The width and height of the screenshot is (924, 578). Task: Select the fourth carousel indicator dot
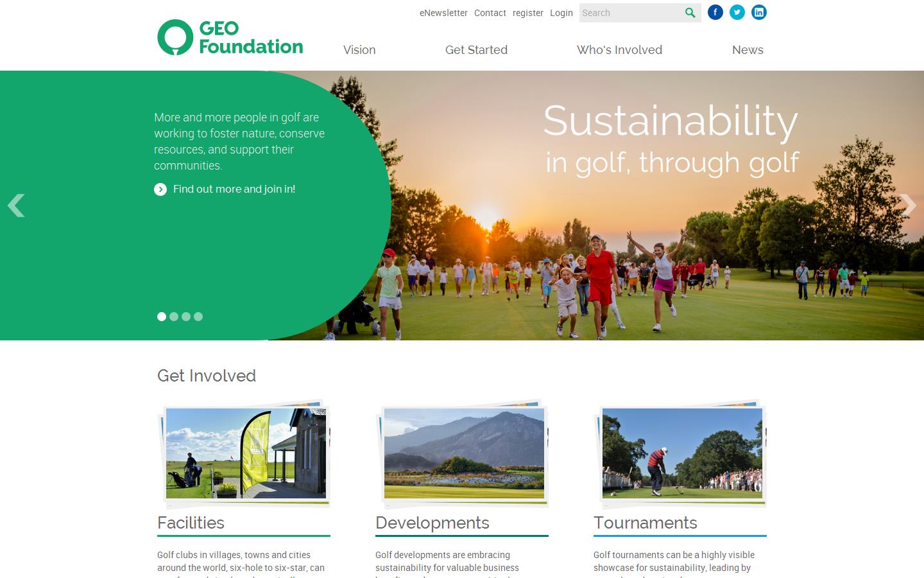click(198, 317)
